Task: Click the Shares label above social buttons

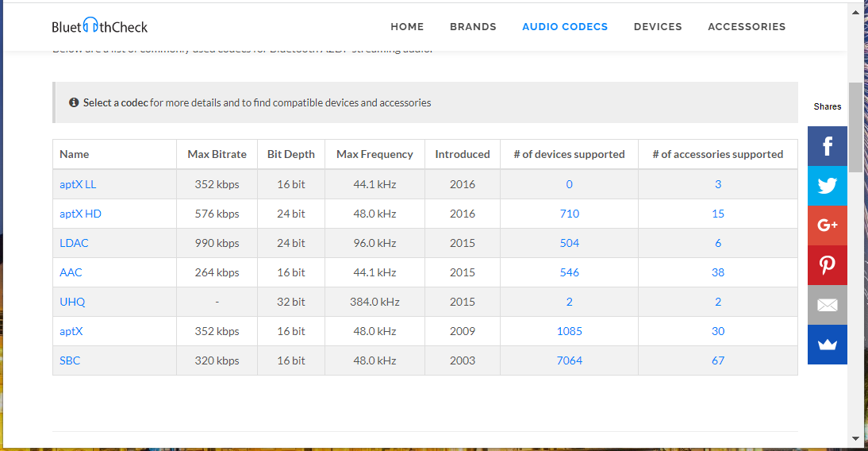Action: (827, 106)
